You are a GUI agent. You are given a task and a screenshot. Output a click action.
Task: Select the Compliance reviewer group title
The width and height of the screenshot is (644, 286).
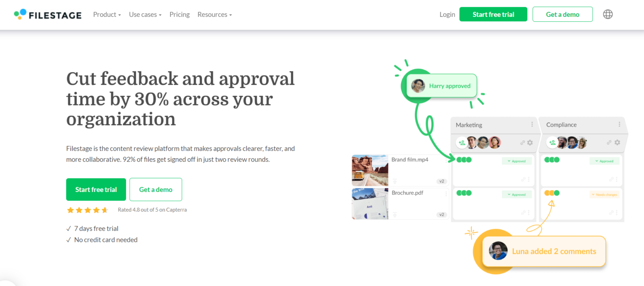[561, 125]
